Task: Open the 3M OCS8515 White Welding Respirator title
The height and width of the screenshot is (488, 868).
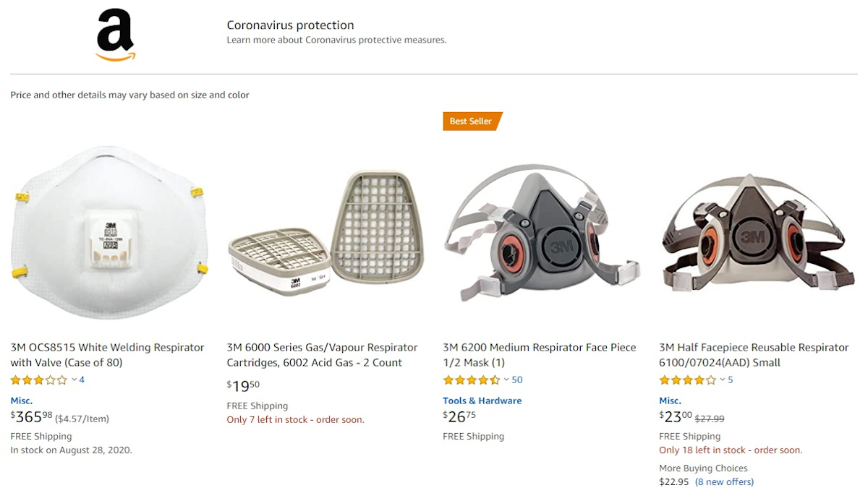Action: coord(107,355)
